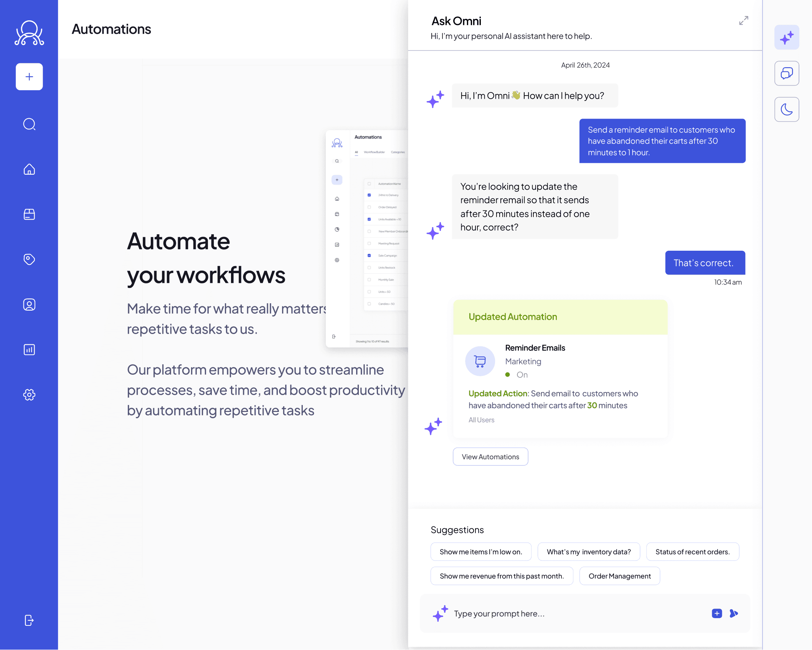812x650 pixels.
Task: Click the View Automations button
Action: pos(490,456)
